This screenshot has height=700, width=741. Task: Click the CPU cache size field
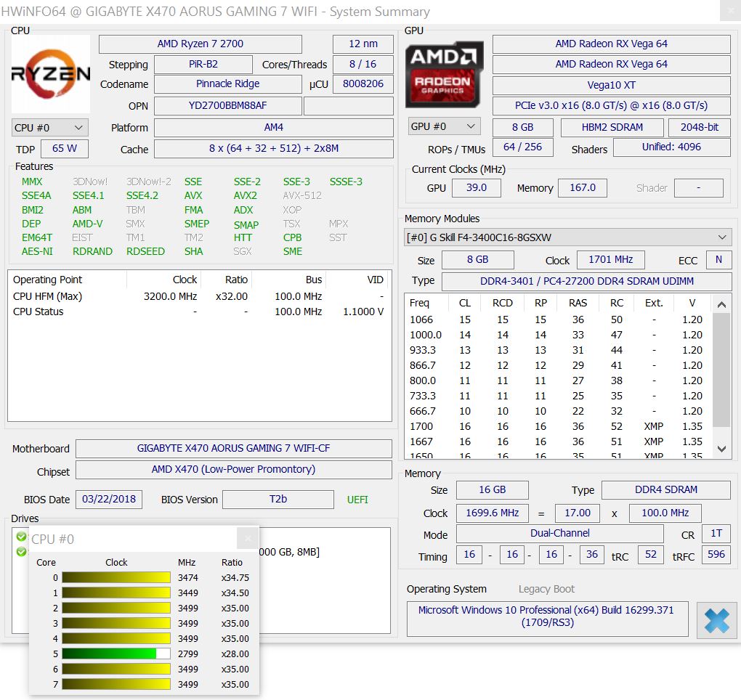coord(274,149)
